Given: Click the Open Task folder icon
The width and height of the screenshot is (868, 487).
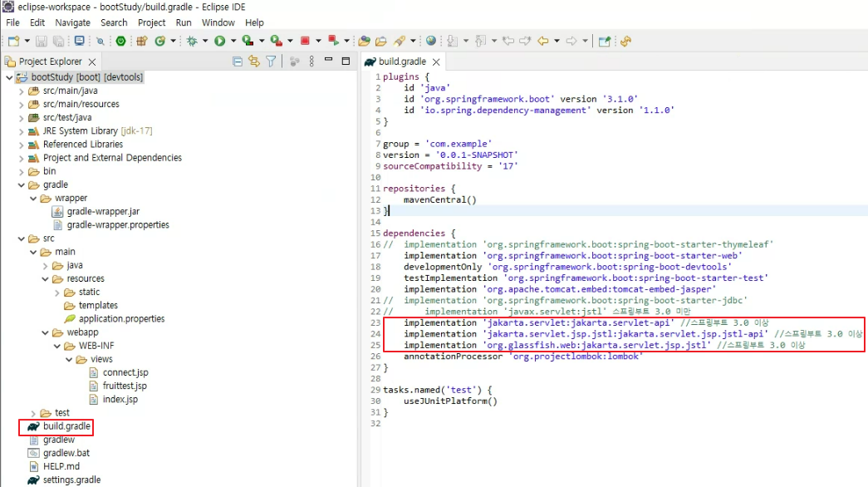Looking at the screenshot, I should point(381,41).
